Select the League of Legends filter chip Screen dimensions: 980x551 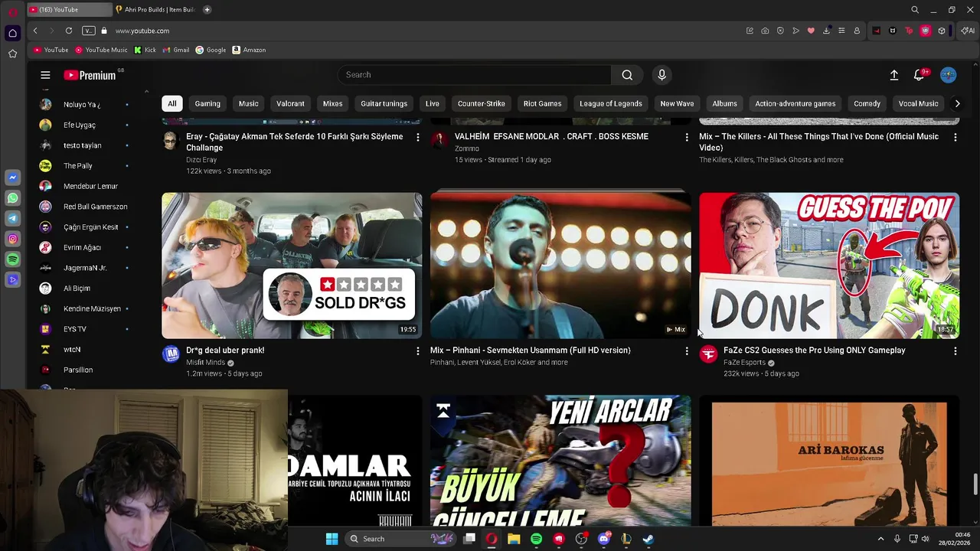(611, 103)
